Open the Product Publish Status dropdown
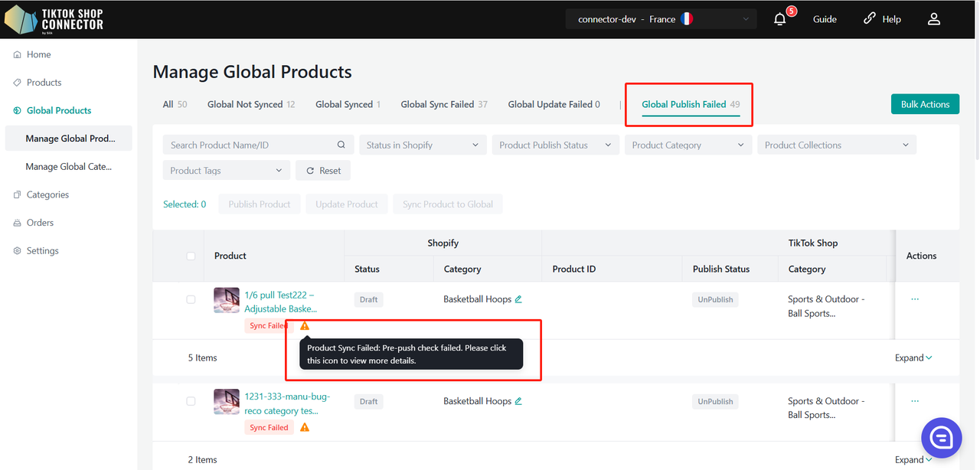The height and width of the screenshot is (470, 980). [555, 145]
